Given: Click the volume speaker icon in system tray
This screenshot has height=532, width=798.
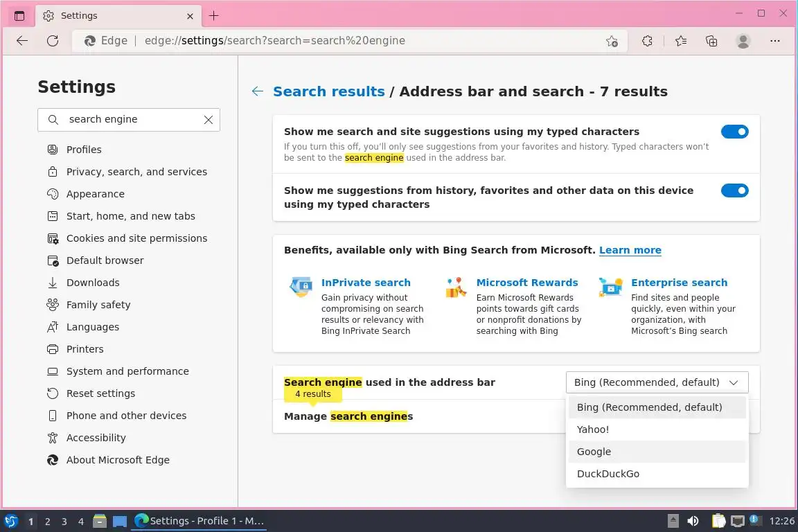Looking at the screenshot, I should 693,521.
